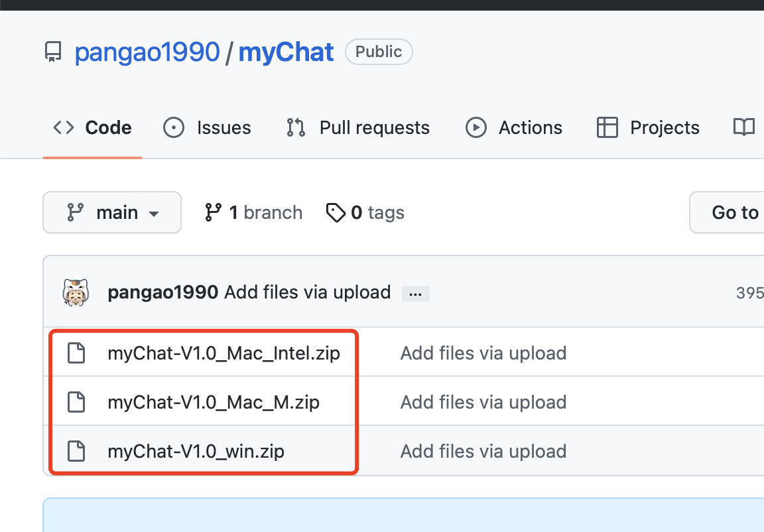Click the repository bookmark icon beside pangao1990
The image size is (764, 532).
(x=53, y=51)
